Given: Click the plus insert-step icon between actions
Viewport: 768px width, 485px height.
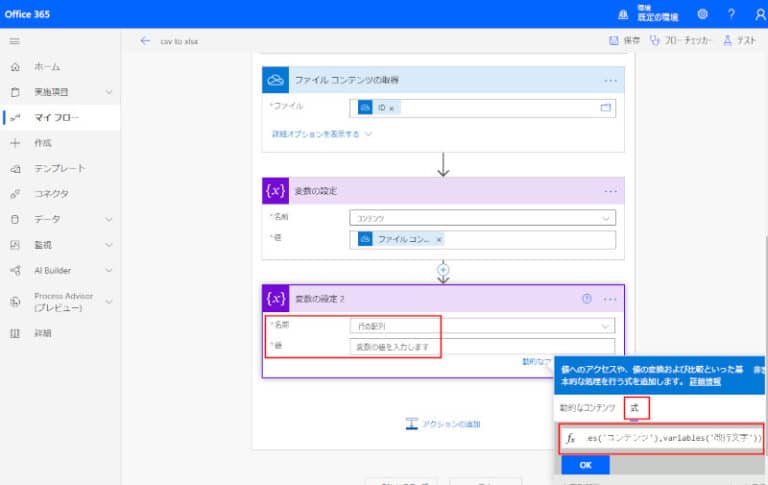Looking at the screenshot, I should [443, 270].
